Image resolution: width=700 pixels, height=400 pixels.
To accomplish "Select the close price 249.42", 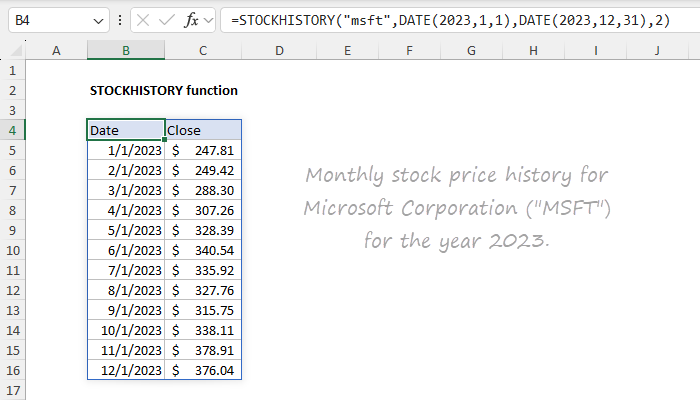I will [203, 171].
